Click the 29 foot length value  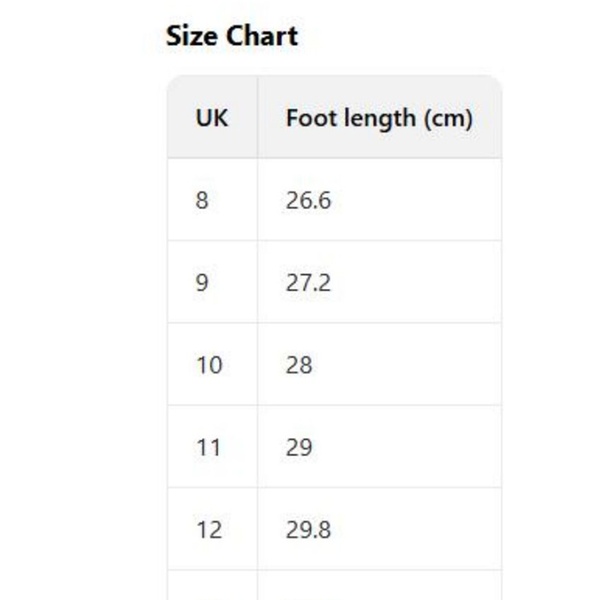coord(299,447)
